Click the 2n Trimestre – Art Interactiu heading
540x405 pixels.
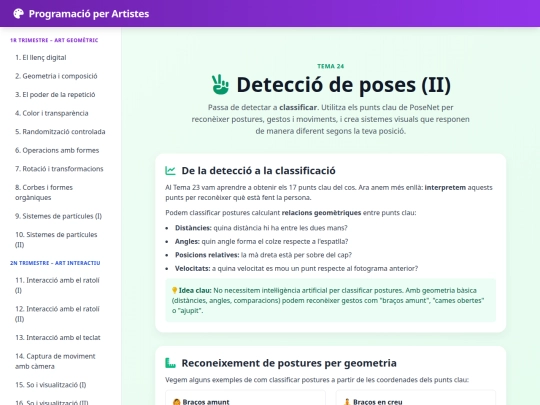55,263
